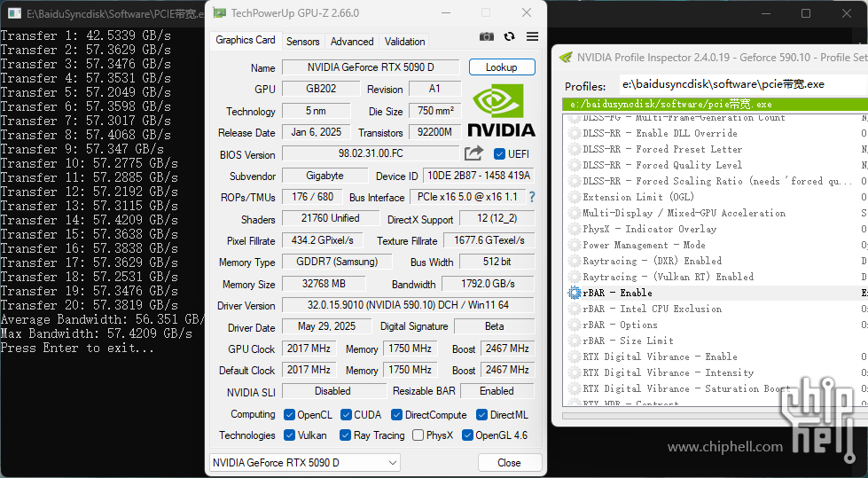Image resolution: width=868 pixels, height=478 pixels.
Task: Click the NVIDIA logo in GPU-Z
Action: click(x=502, y=110)
